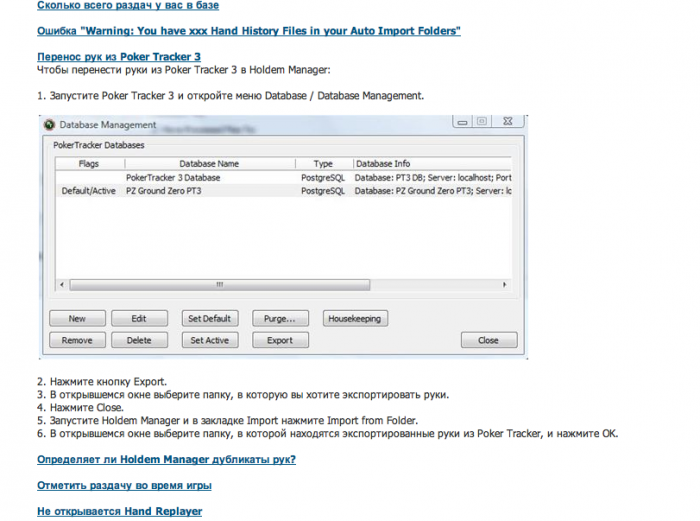Sort by the Type column header
Screen dimensions: 700x521
point(323,164)
